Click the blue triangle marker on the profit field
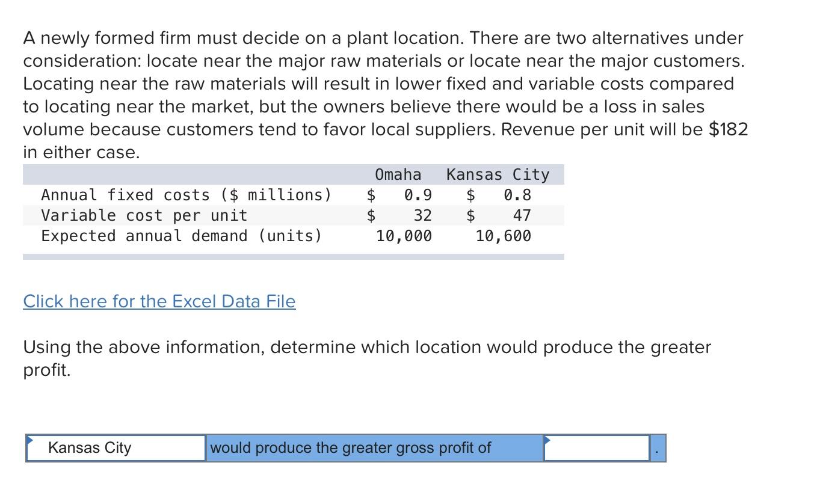817x504 pixels. [x=548, y=440]
